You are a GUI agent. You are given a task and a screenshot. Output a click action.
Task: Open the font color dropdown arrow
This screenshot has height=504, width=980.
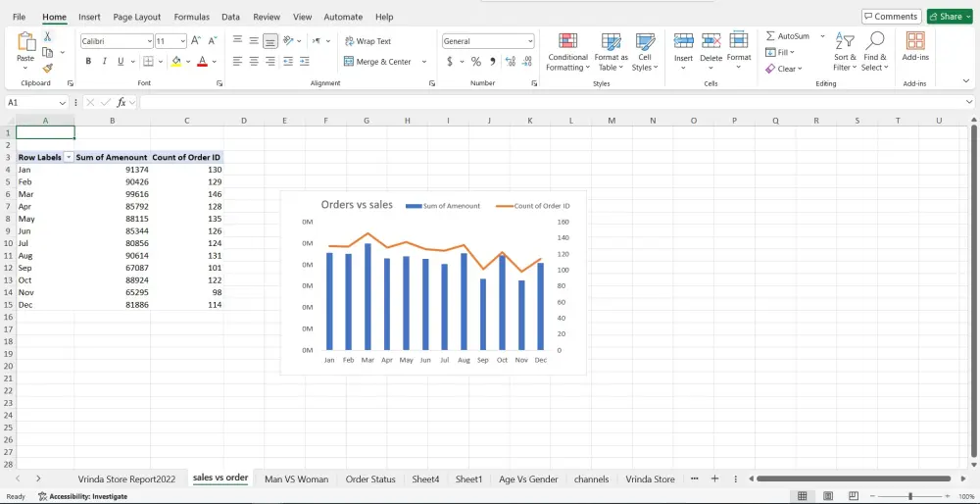click(215, 61)
